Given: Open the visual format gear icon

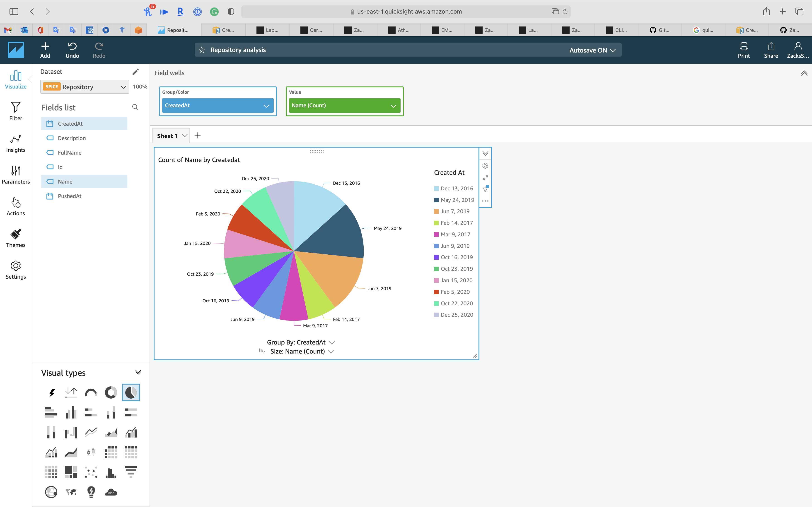Looking at the screenshot, I should coord(485,166).
